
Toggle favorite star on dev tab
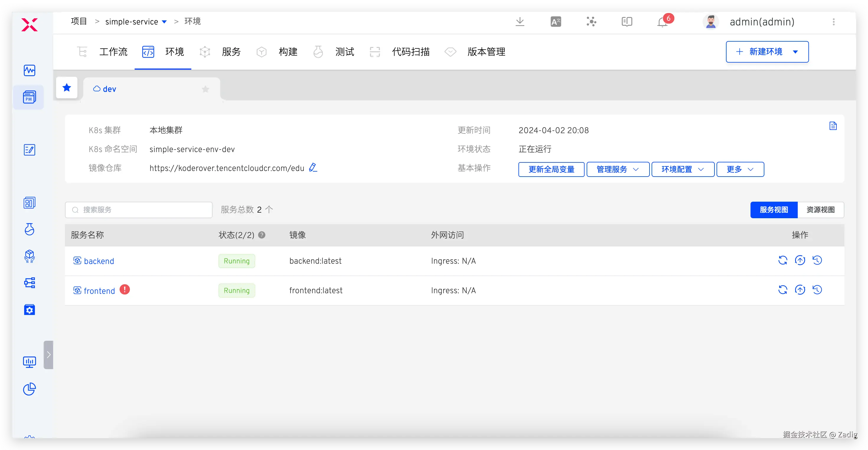(205, 89)
